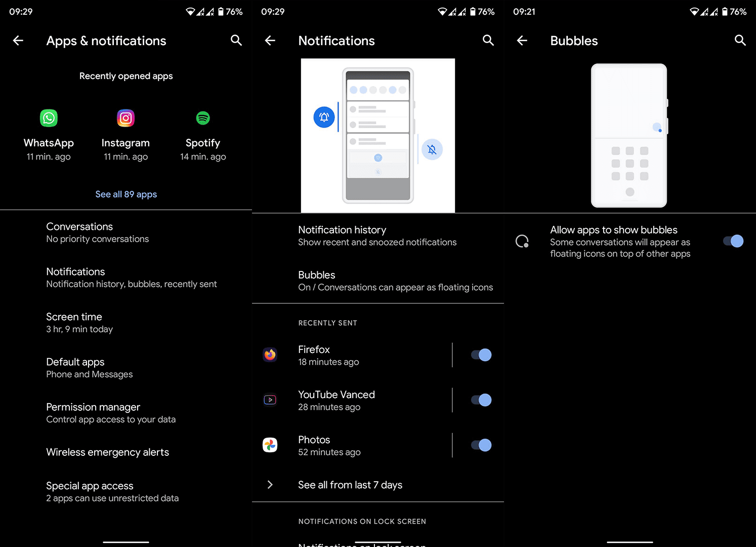Tap the Photos app icon
Image resolution: width=756 pixels, height=547 pixels.
(270, 445)
